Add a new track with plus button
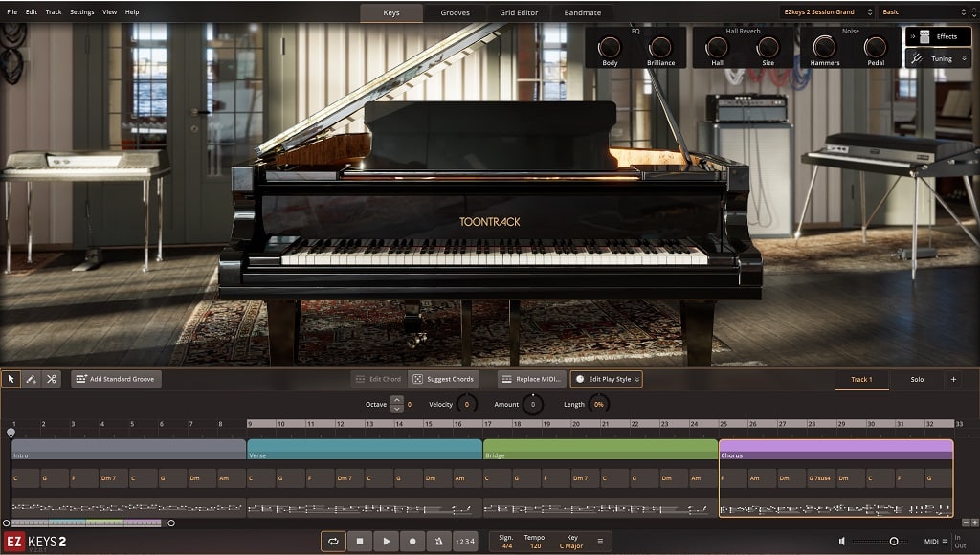980x555 pixels. pyautogui.click(x=953, y=379)
